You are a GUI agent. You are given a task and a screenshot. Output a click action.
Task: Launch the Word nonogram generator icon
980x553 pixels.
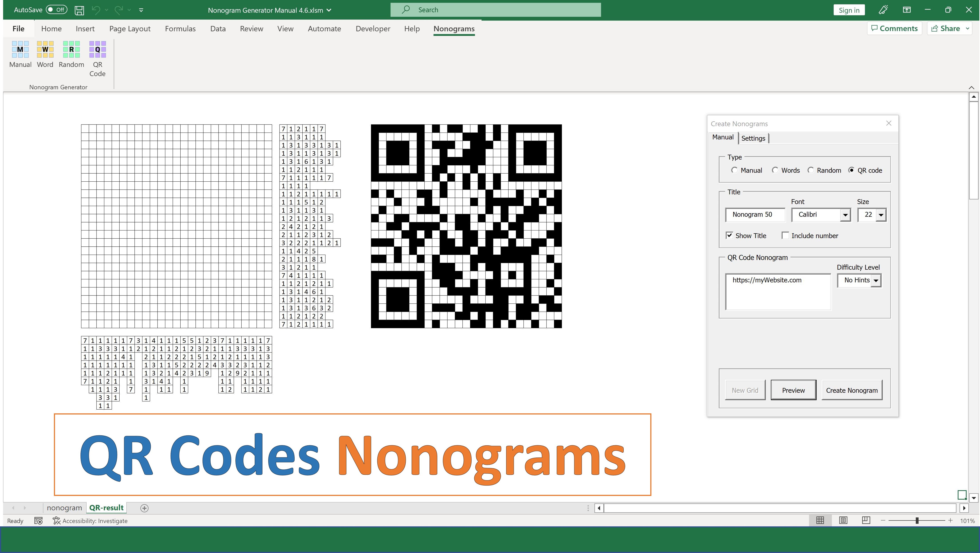click(45, 54)
